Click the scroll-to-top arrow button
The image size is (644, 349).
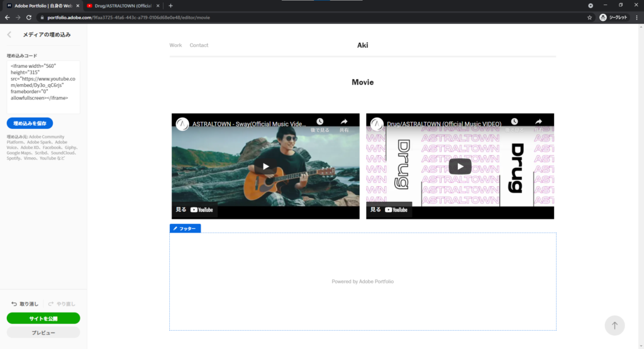[x=614, y=326]
